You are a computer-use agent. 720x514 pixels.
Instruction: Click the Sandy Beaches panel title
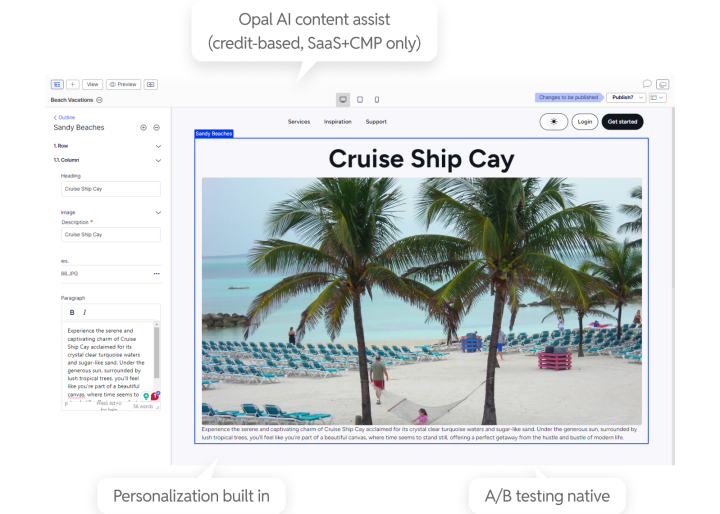point(79,128)
